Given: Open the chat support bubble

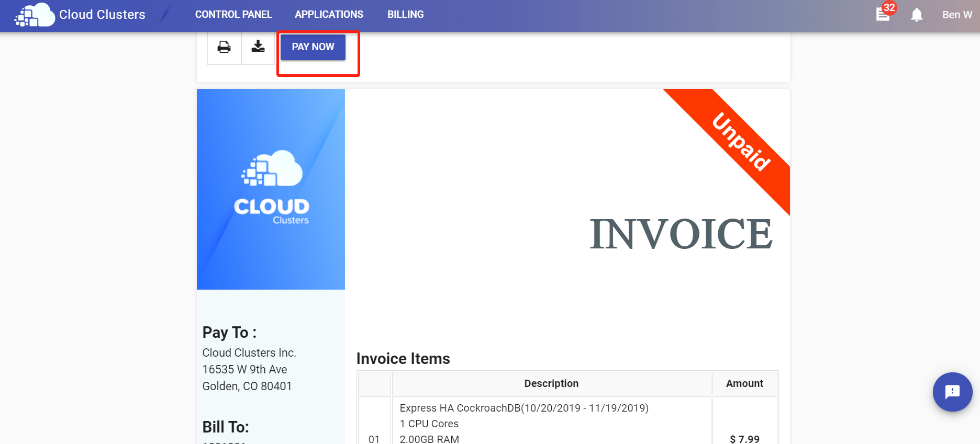Looking at the screenshot, I should point(952,392).
